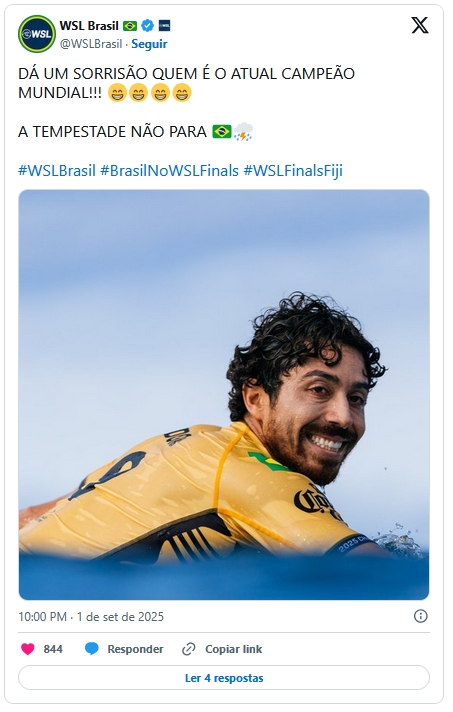Click the blue reply speech bubble icon
The width and height of the screenshot is (453, 712).
pyautogui.click(x=92, y=649)
